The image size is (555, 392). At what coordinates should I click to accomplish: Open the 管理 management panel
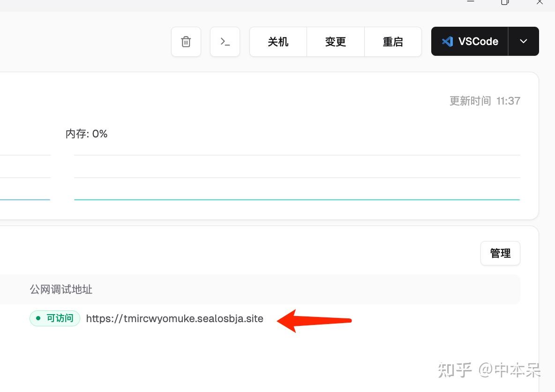pos(500,253)
